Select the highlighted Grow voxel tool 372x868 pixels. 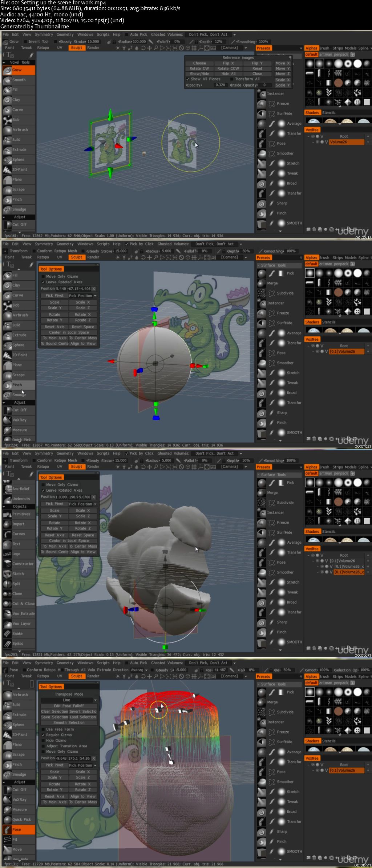[19, 70]
